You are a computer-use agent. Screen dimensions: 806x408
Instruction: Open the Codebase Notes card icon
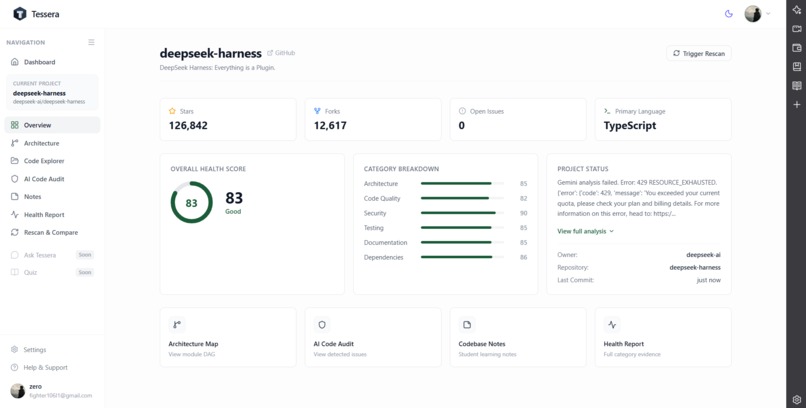pos(467,325)
